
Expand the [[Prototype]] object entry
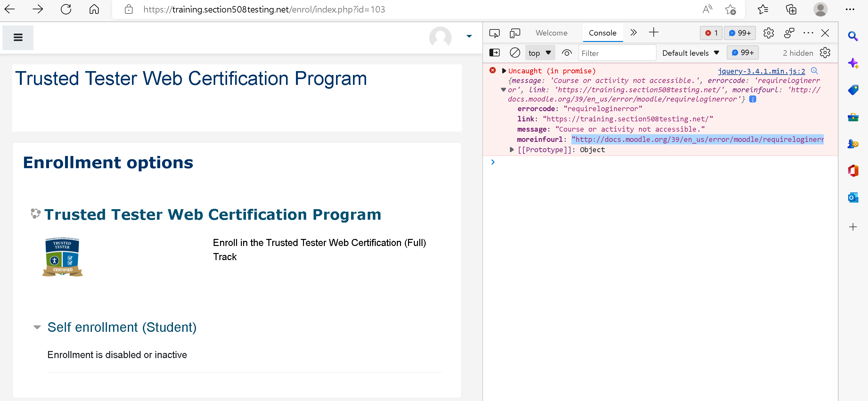click(512, 150)
